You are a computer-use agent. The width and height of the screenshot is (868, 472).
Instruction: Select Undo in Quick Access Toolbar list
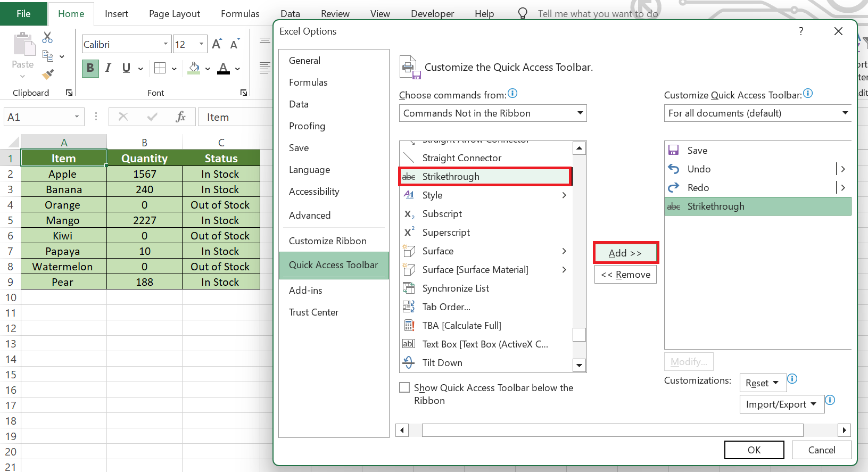tap(758, 169)
